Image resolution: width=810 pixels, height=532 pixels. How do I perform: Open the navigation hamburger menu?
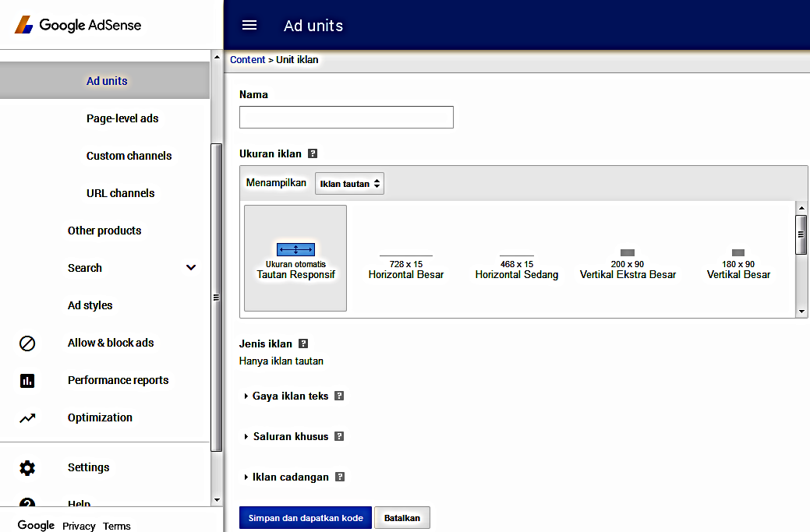pos(249,25)
